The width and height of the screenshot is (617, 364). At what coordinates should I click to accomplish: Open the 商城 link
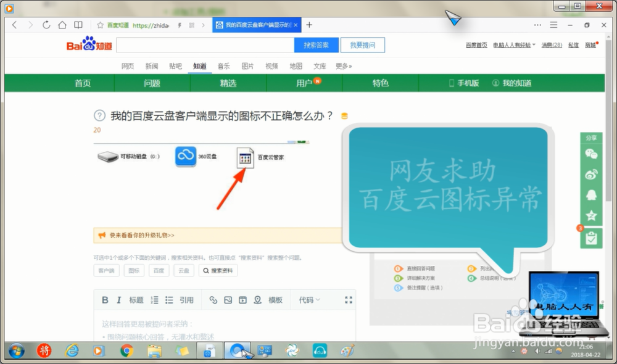tap(590, 45)
